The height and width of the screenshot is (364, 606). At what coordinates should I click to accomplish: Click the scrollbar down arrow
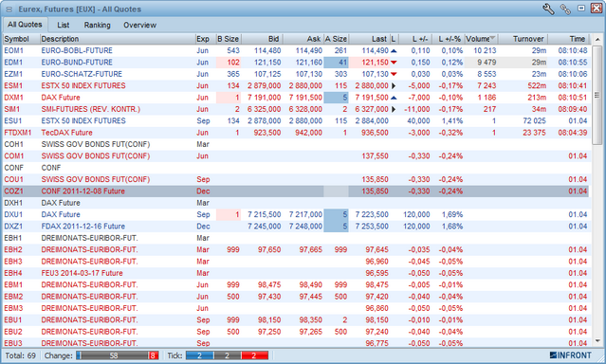coord(597,341)
